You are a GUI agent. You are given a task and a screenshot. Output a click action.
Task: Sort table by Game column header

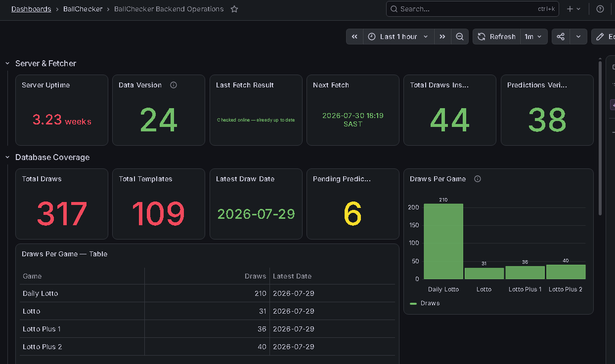click(32, 276)
